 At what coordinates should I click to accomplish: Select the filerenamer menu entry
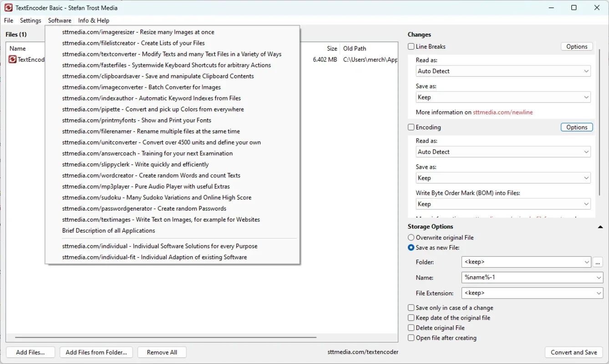tap(172, 131)
